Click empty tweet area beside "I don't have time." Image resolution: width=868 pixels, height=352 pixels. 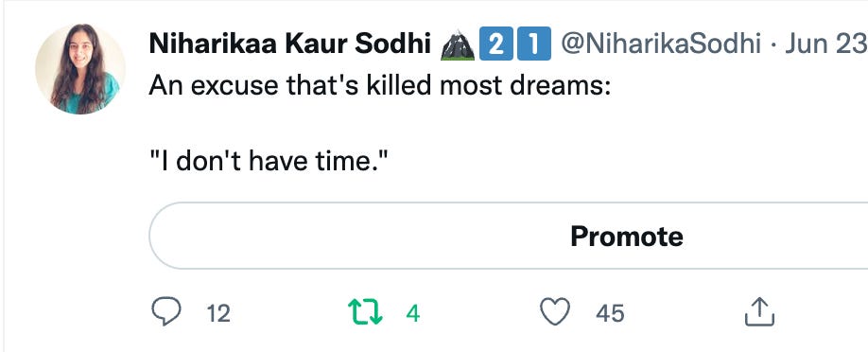(609, 162)
